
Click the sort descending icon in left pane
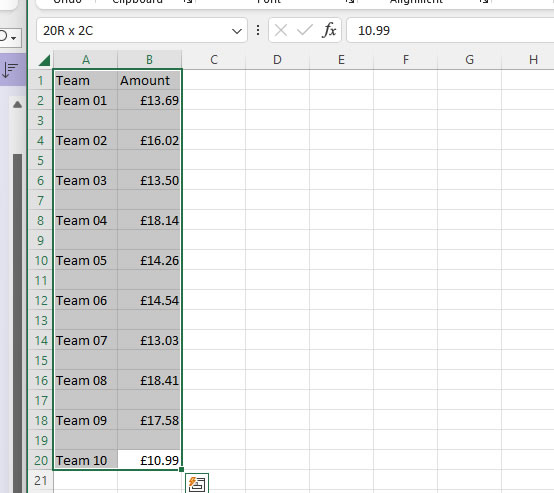10,70
